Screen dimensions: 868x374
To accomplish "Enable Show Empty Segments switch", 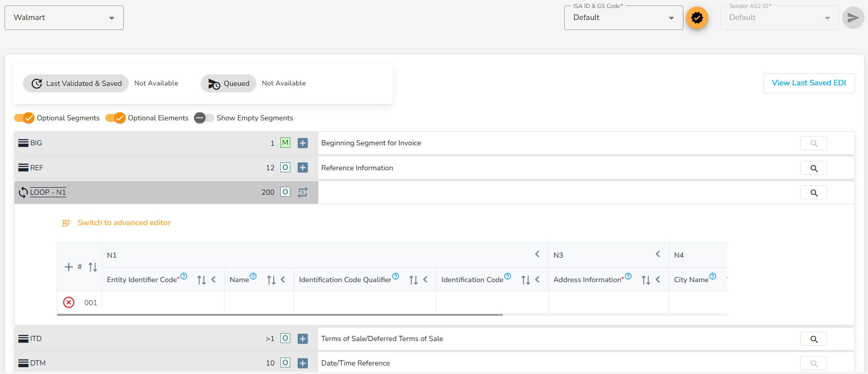I will [204, 118].
